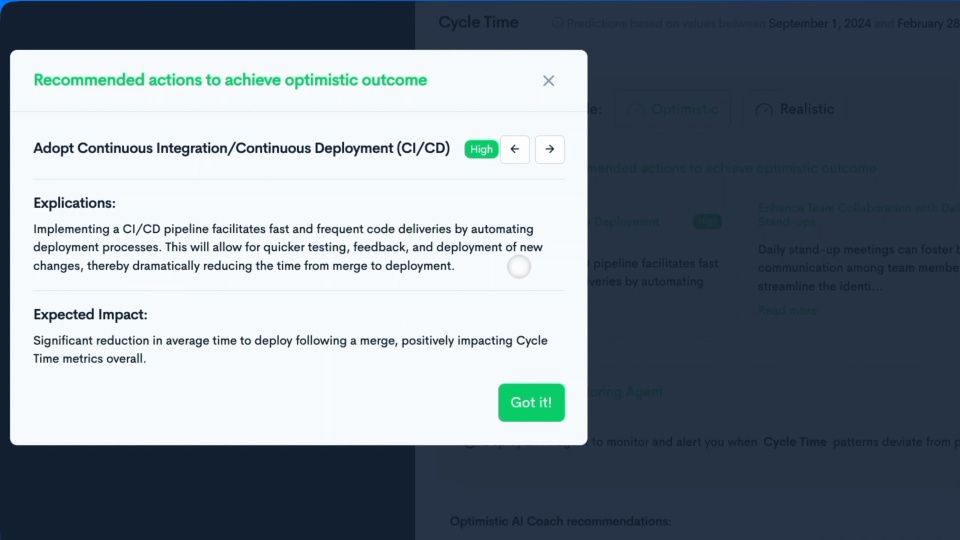Click the Optimistic gauge icon
Image resolution: width=960 pixels, height=540 pixels.
(636, 110)
